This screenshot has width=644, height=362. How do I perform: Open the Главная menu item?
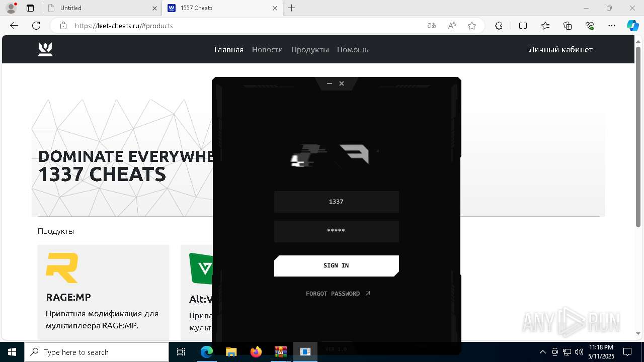point(229,49)
